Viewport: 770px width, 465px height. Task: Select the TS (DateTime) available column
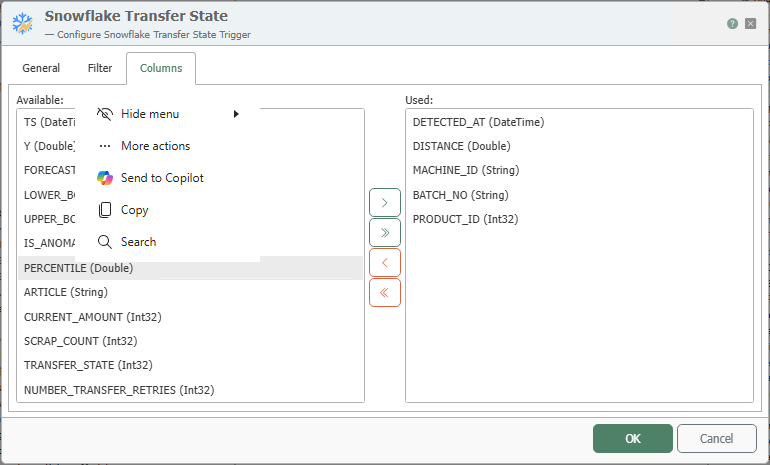49,122
